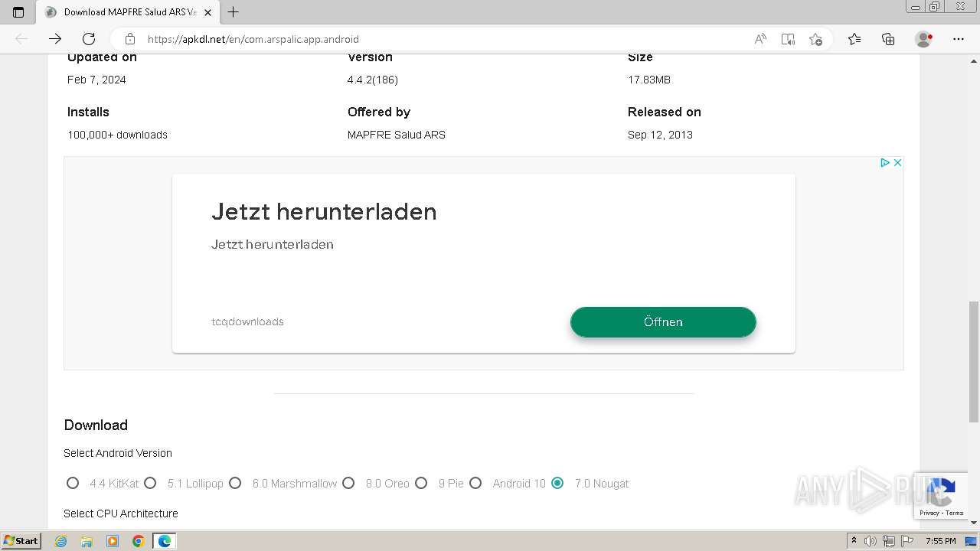The height and width of the screenshot is (551, 980).
Task: Open Internet Explorer from taskbar
Action: point(61,541)
